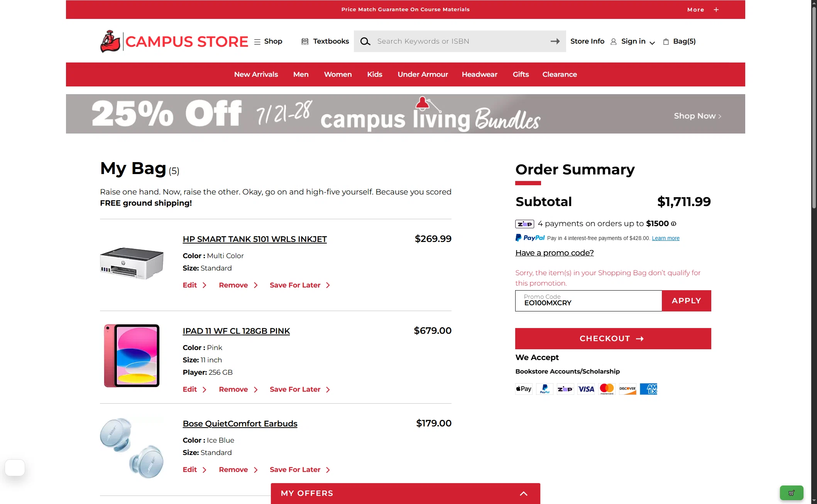
Task: Click the user account icon
Action: (613, 42)
